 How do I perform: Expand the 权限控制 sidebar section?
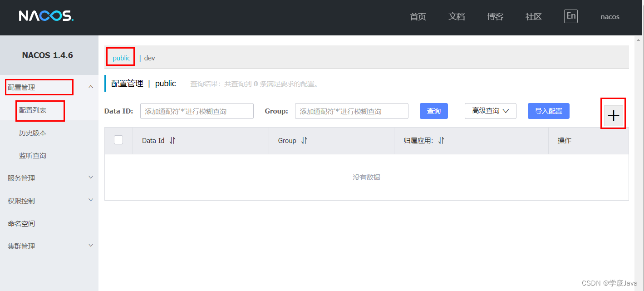coord(49,201)
